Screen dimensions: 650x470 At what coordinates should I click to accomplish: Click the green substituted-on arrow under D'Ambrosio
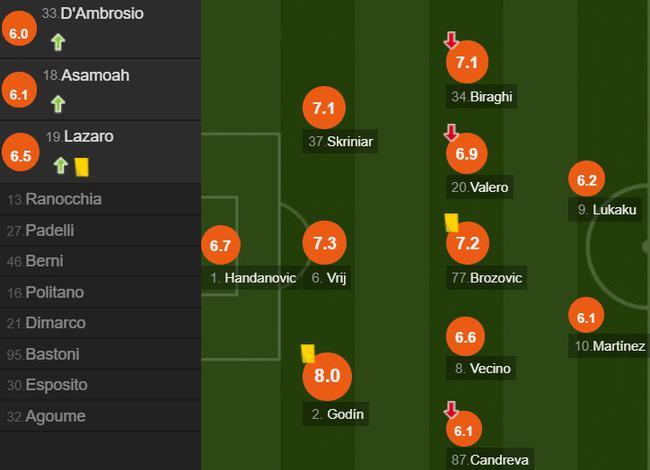point(58,42)
